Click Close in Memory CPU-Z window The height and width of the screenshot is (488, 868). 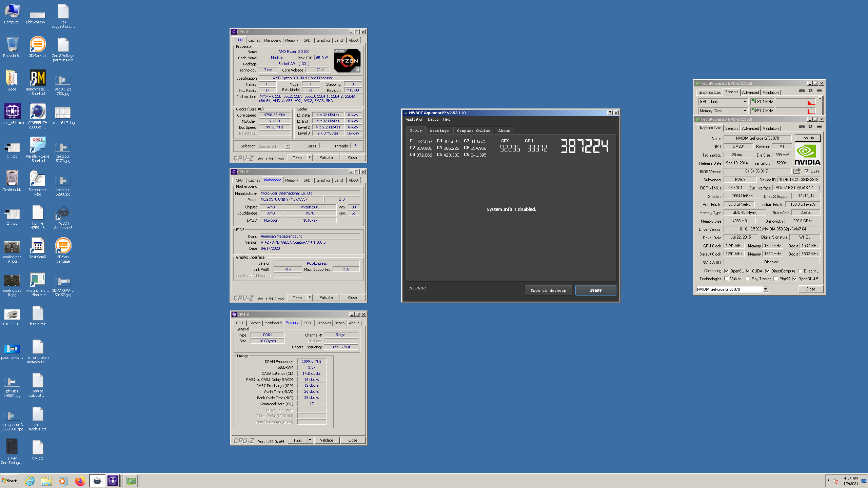pyautogui.click(x=353, y=440)
